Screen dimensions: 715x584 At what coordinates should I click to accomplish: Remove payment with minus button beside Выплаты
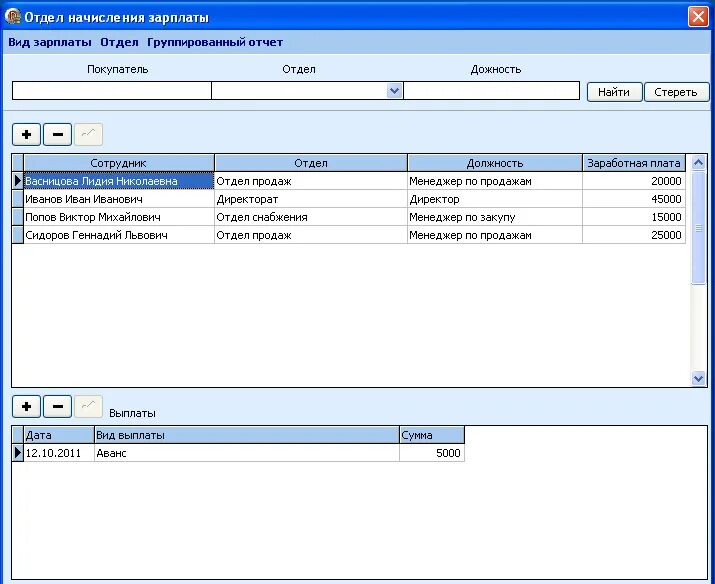57,406
